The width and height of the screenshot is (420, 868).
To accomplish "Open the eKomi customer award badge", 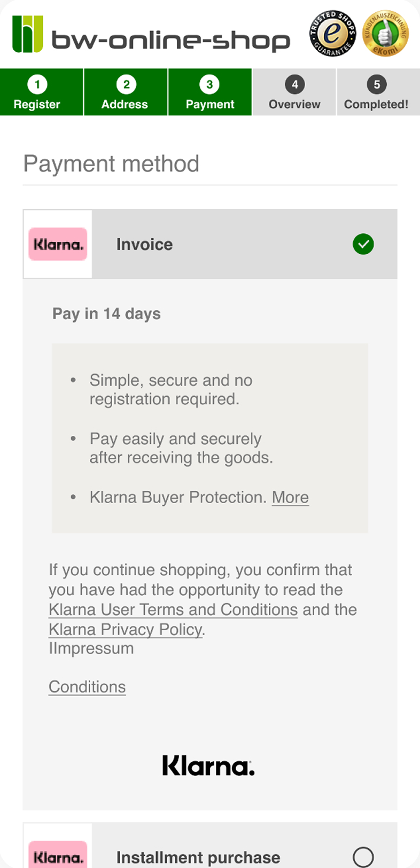I will 385,34.
